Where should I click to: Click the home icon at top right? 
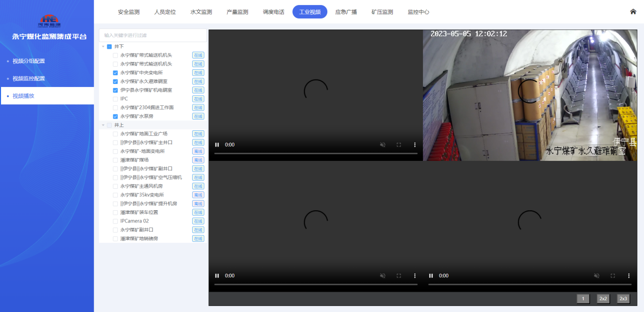[633, 12]
